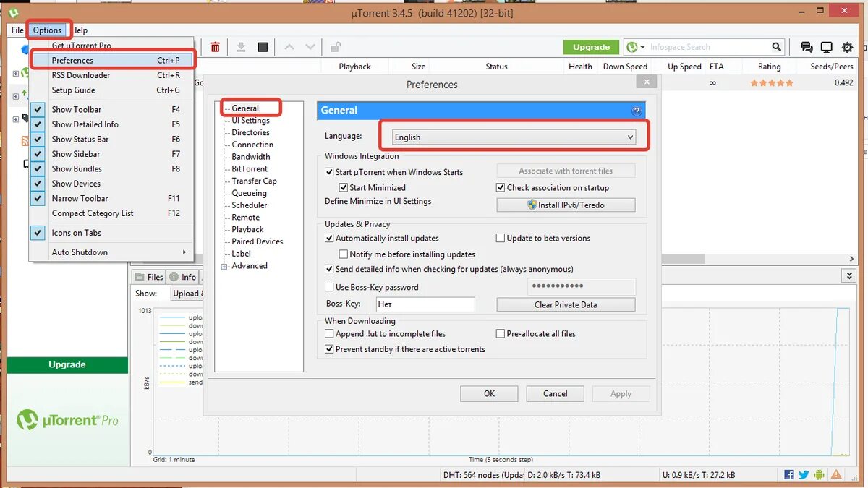Toggle Check association on startup
Viewport: 868px width, 488px height.
(501, 187)
